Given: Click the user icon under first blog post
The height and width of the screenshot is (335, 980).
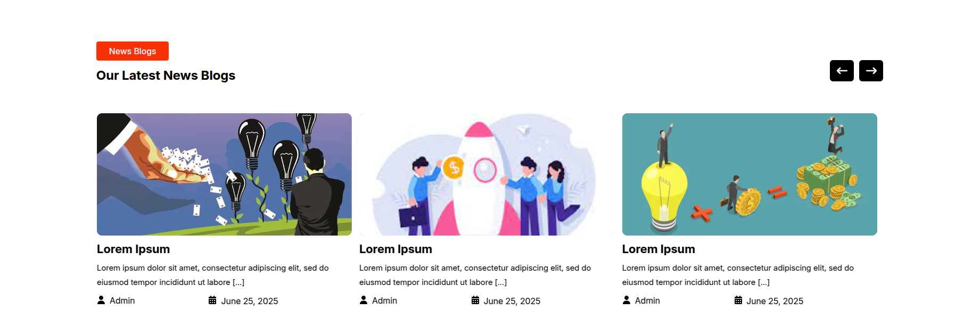Looking at the screenshot, I should coord(101,300).
